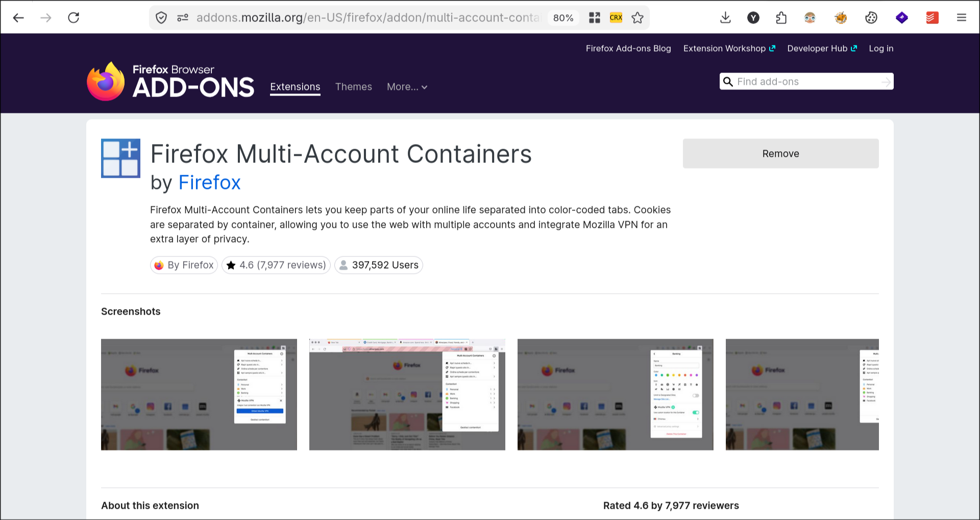Open the Multi-Account Containers address bar icon
The height and width of the screenshot is (520, 980).
click(x=595, y=18)
